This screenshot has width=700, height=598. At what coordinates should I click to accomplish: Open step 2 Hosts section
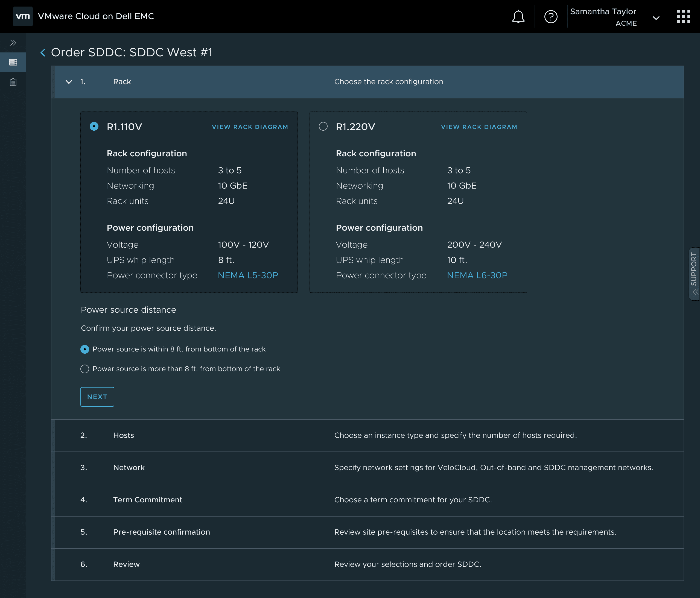pyautogui.click(x=124, y=435)
